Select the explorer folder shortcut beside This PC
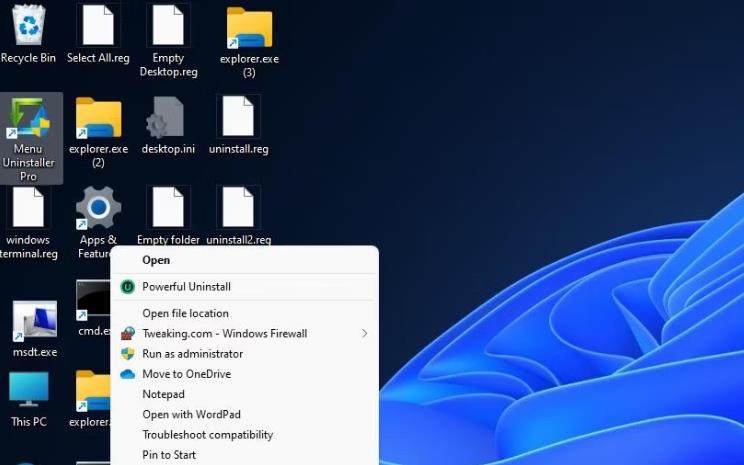The width and height of the screenshot is (744, 465). [x=93, y=390]
